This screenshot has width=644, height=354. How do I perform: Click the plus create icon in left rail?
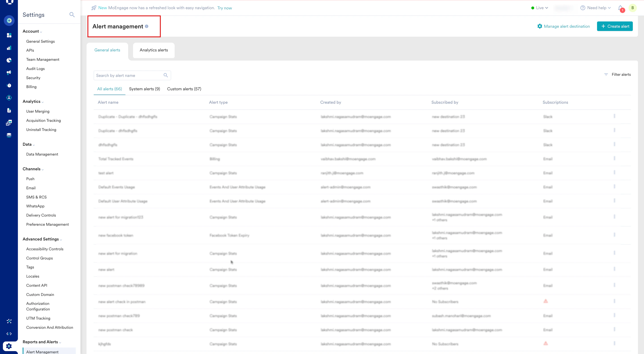point(9,21)
